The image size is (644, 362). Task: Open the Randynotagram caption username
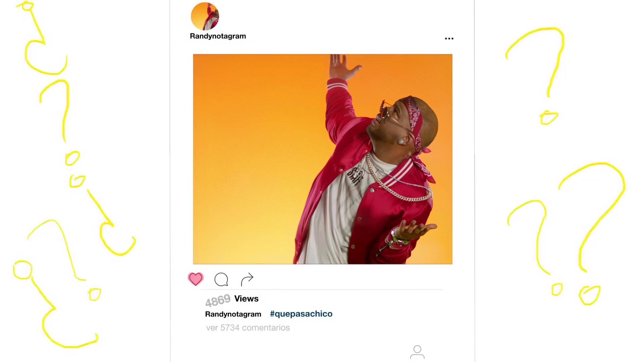tap(233, 314)
